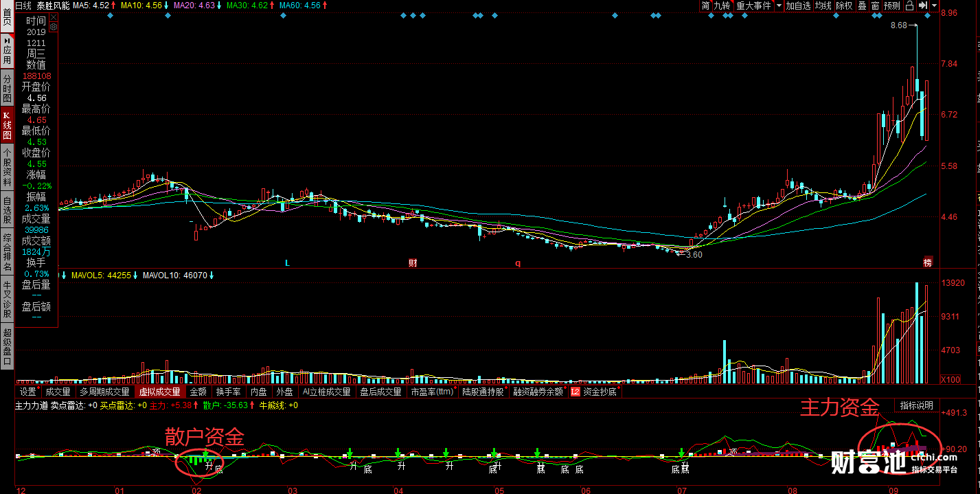Viewport: 980px width, 494px height.
Task: Select 金额 indicator tab
Action: tap(198, 392)
